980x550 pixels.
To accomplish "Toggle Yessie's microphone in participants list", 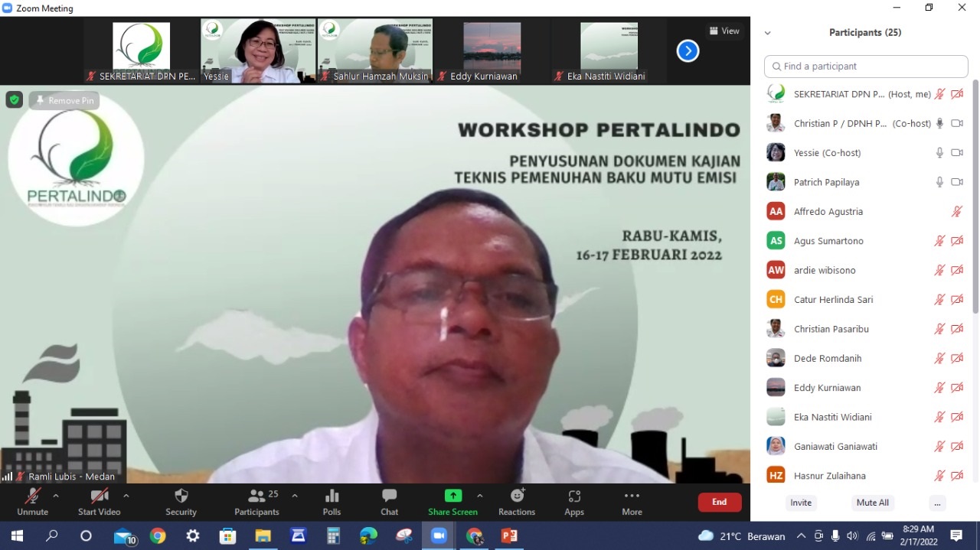I will (939, 153).
